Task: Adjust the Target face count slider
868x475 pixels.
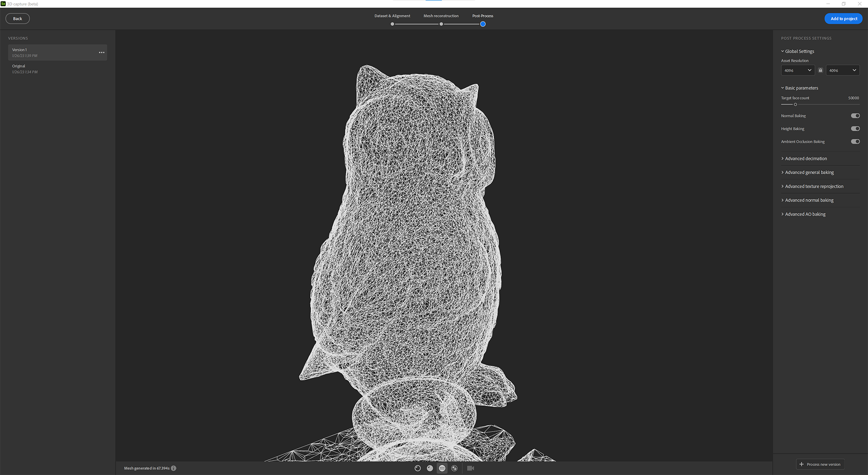Action: [x=795, y=104]
